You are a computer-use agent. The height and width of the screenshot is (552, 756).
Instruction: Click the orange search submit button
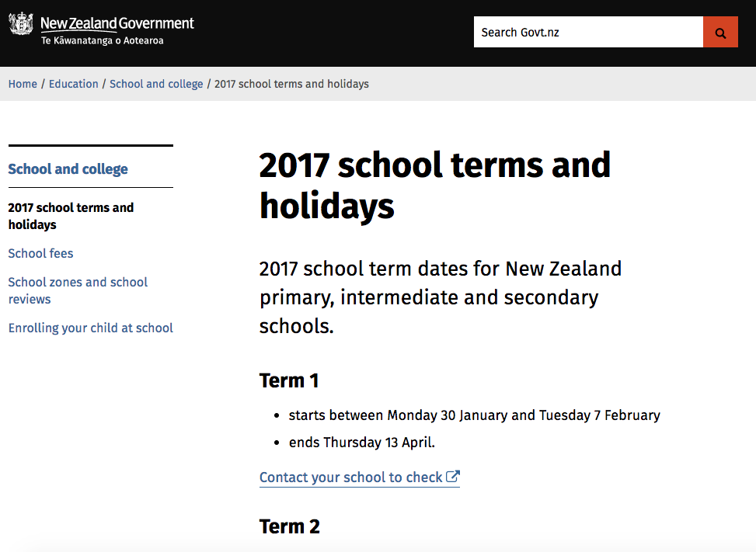click(x=719, y=32)
